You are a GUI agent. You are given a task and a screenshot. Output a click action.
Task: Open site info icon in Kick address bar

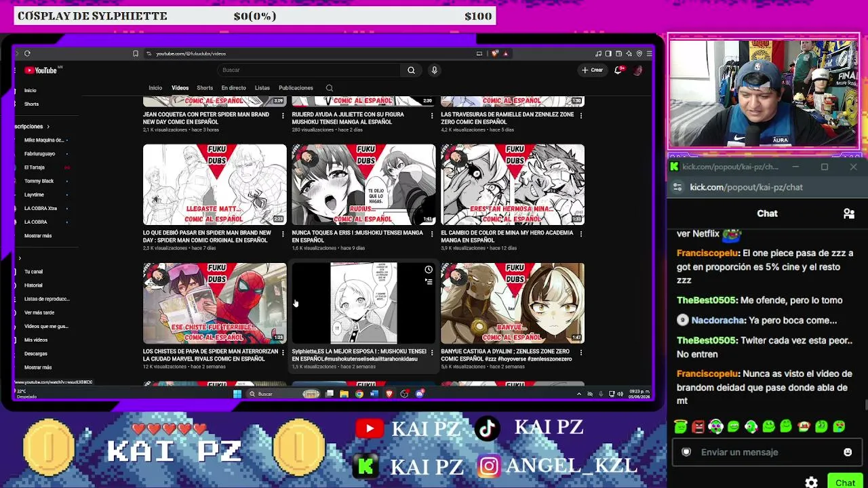click(677, 187)
